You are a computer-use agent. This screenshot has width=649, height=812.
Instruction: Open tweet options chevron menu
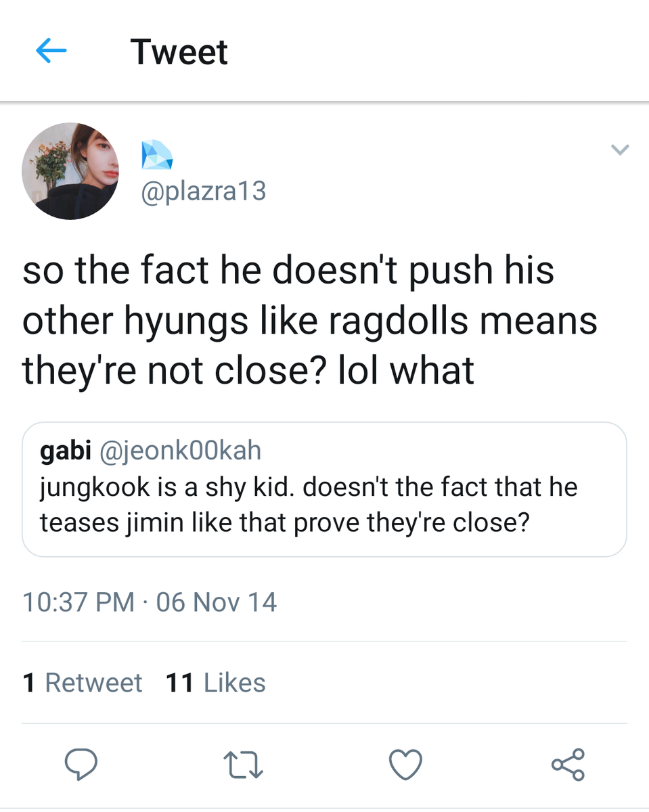[x=620, y=150]
